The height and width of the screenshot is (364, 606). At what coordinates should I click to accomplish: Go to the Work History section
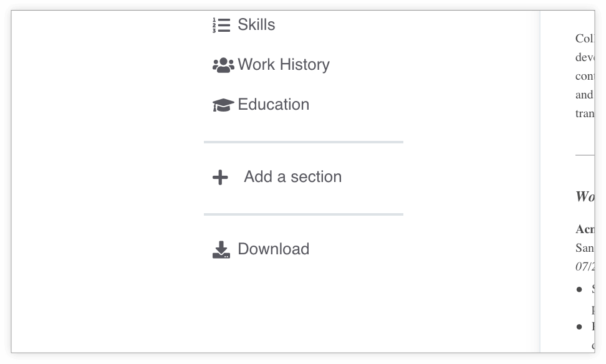coord(284,65)
